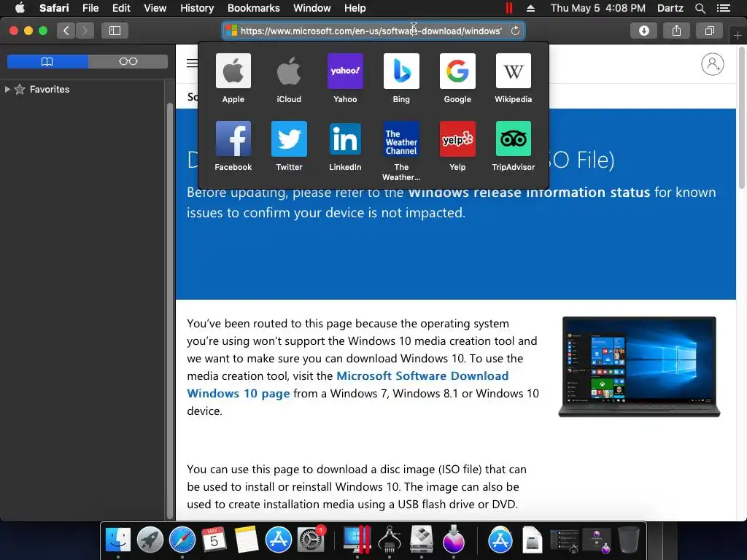Expand the Favorites disclosure triangle

tap(7, 89)
